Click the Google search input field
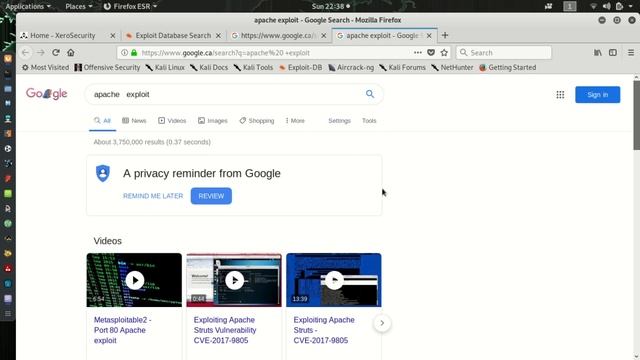The height and width of the screenshot is (360, 640). (227, 94)
